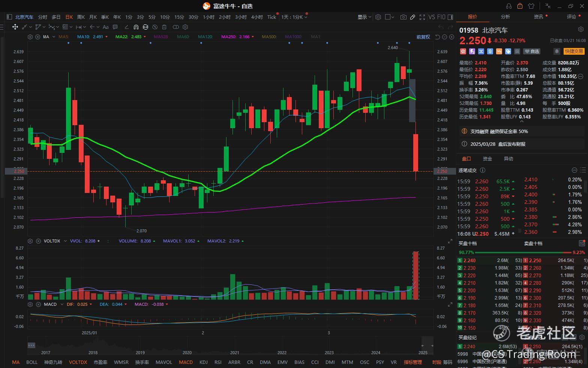
Task: Remove the MA indicator with X icon
Action: (x=38, y=37)
